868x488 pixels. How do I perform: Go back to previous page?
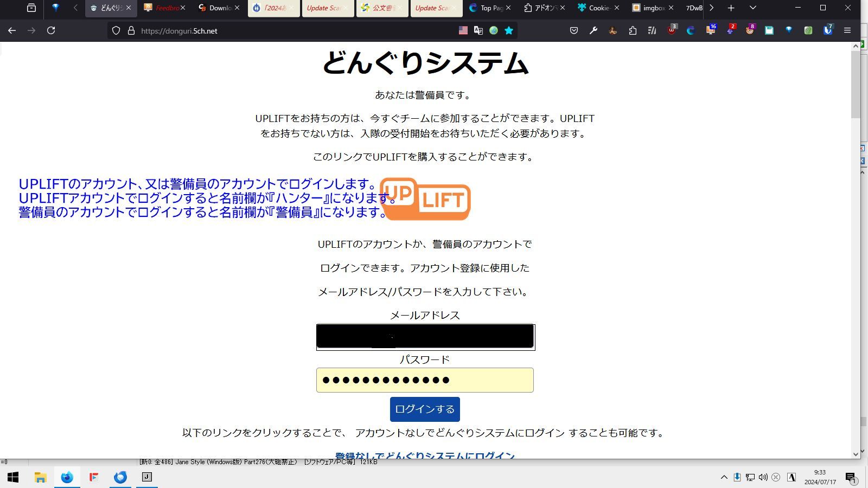tap(12, 31)
